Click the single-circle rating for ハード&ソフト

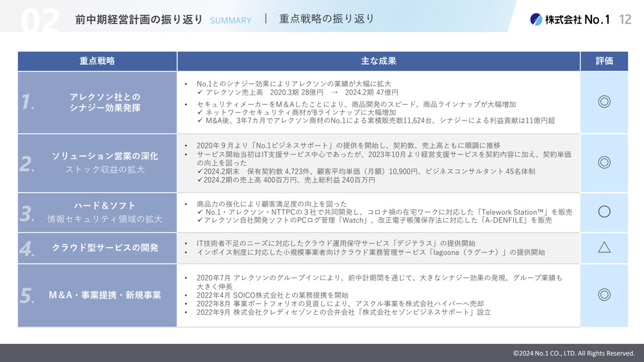pyautogui.click(x=604, y=211)
